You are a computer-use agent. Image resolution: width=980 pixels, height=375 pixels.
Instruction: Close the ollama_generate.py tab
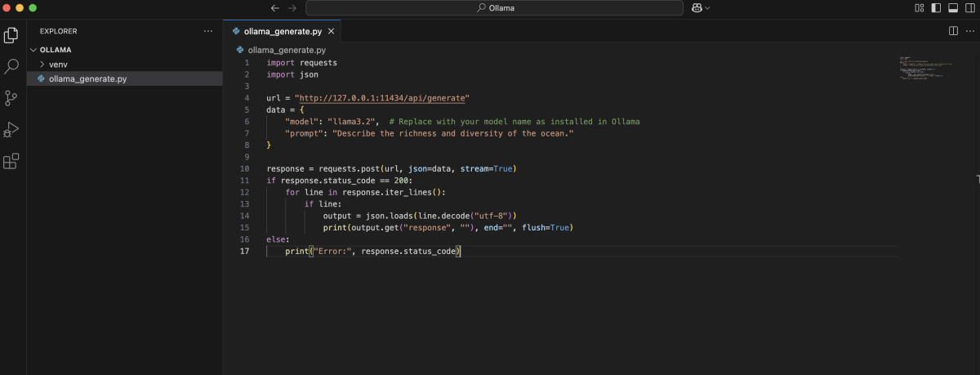click(x=332, y=31)
